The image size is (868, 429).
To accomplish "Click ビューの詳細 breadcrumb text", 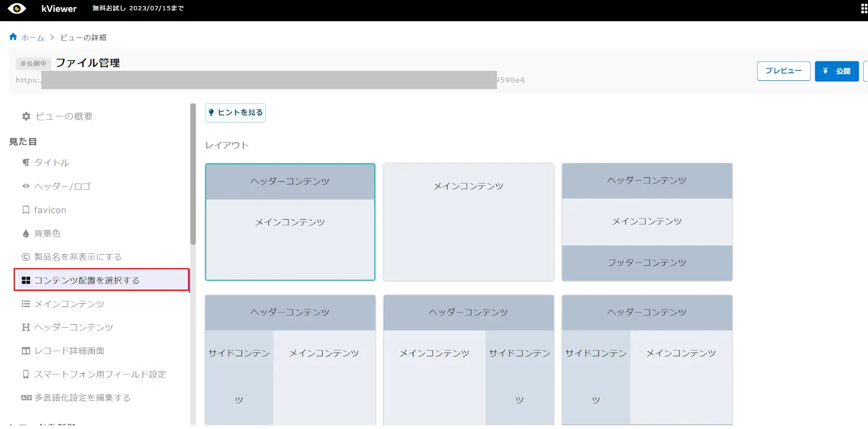I will [83, 37].
